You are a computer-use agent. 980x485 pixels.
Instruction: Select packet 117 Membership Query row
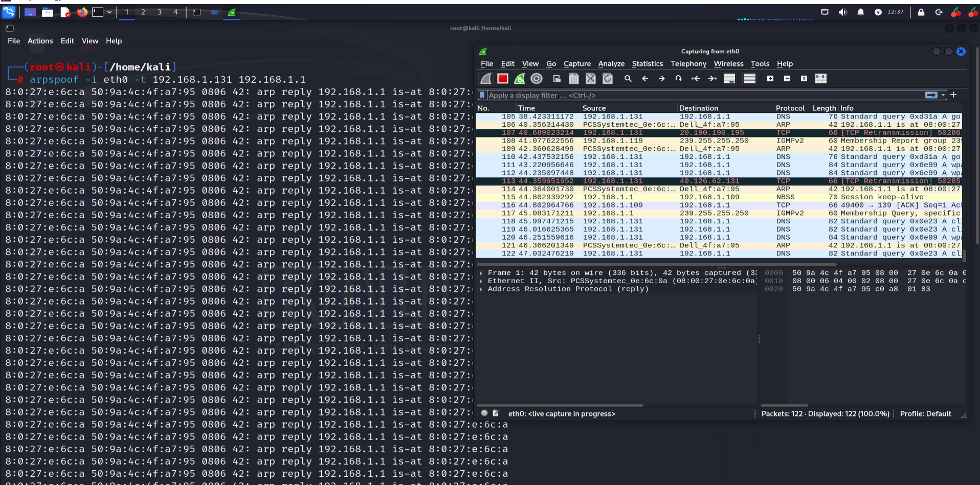pos(719,214)
